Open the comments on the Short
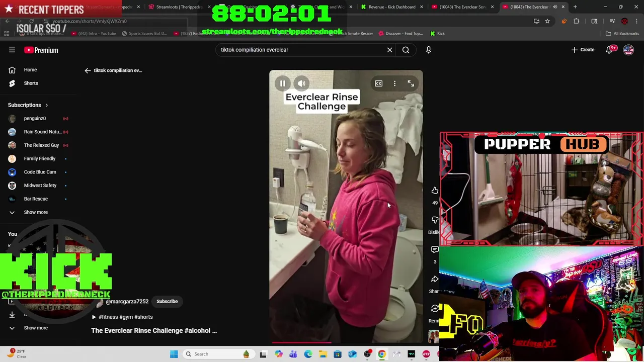Image resolution: width=644 pixels, height=362 pixels. [435, 249]
